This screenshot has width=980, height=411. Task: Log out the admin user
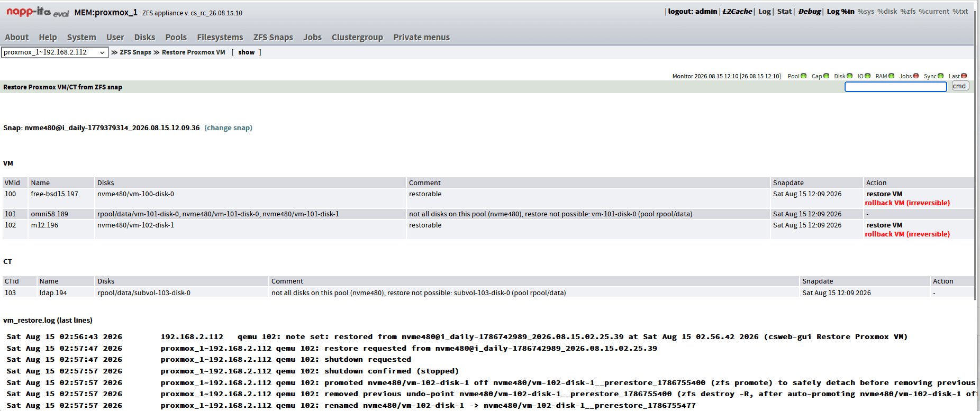(693, 11)
